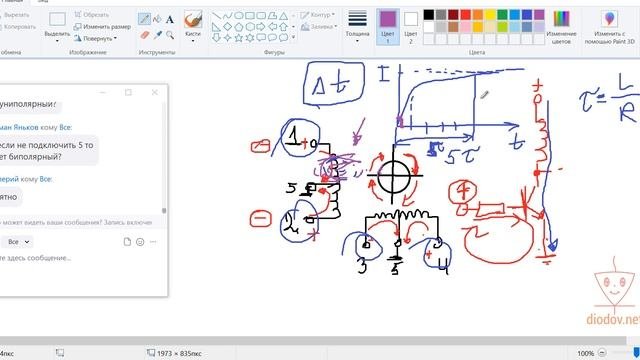Click Resize (Изменить размер) button
Image resolution: width=640 pixels, height=360 pixels.
pos(102,27)
